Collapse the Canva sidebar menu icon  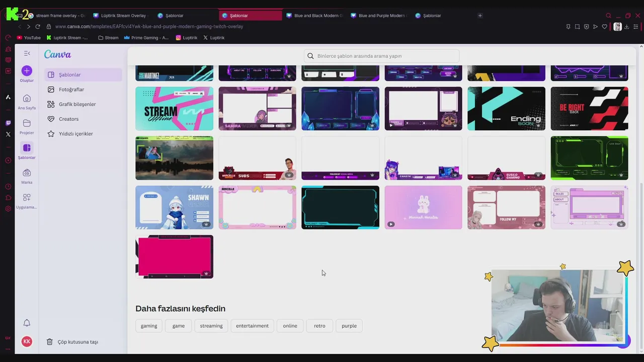[x=27, y=53]
